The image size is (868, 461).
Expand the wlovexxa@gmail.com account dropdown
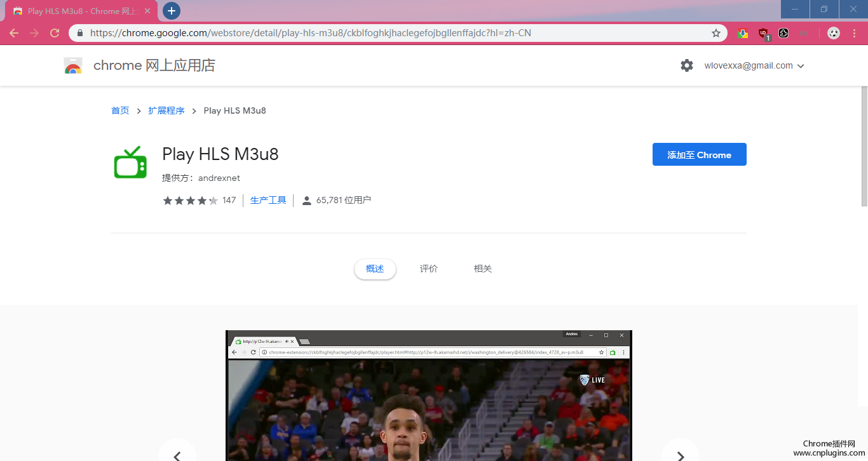tap(754, 65)
